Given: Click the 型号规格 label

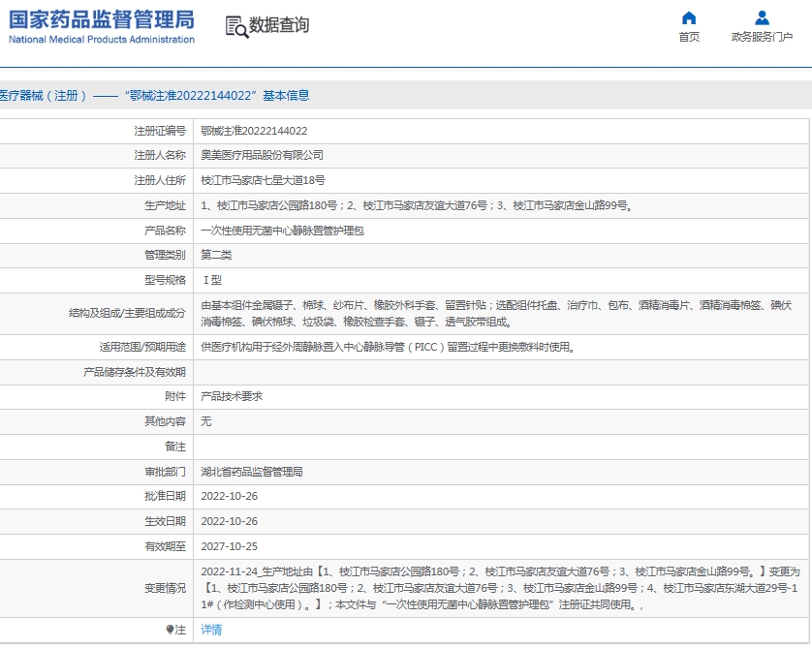Looking at the screenshot, I should point(165,280).
